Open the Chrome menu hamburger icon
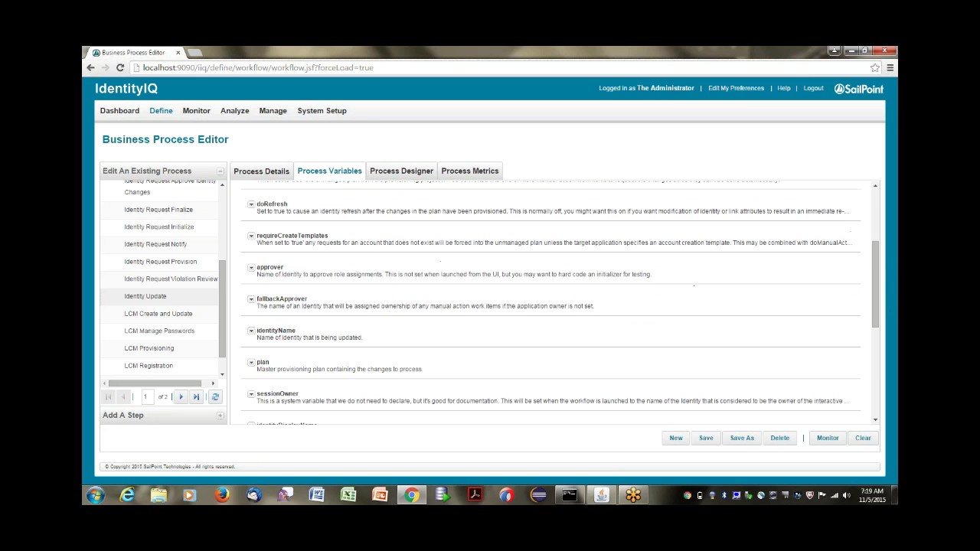The width and height of the screenshot is (980, 551). [890, 67]
